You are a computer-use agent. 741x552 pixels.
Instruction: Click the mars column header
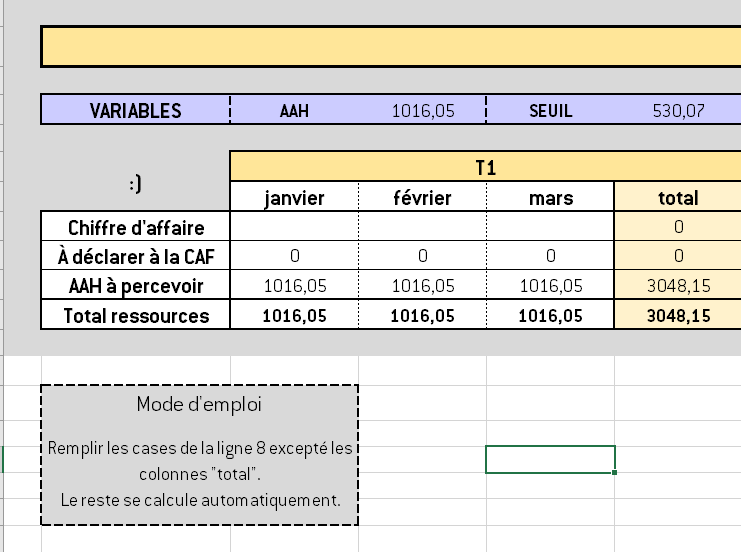pos(551,197)
